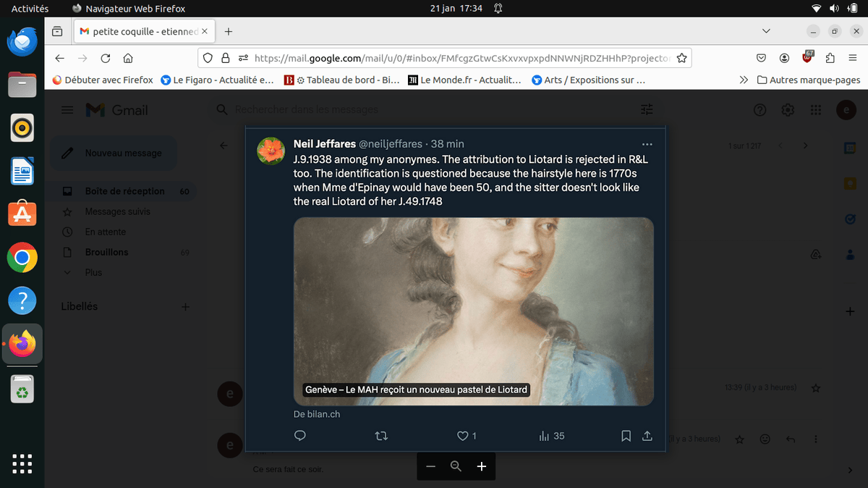Click the retweet icon under the tweet
This screenshot has height=488, width=868.
tap(382, 436)
